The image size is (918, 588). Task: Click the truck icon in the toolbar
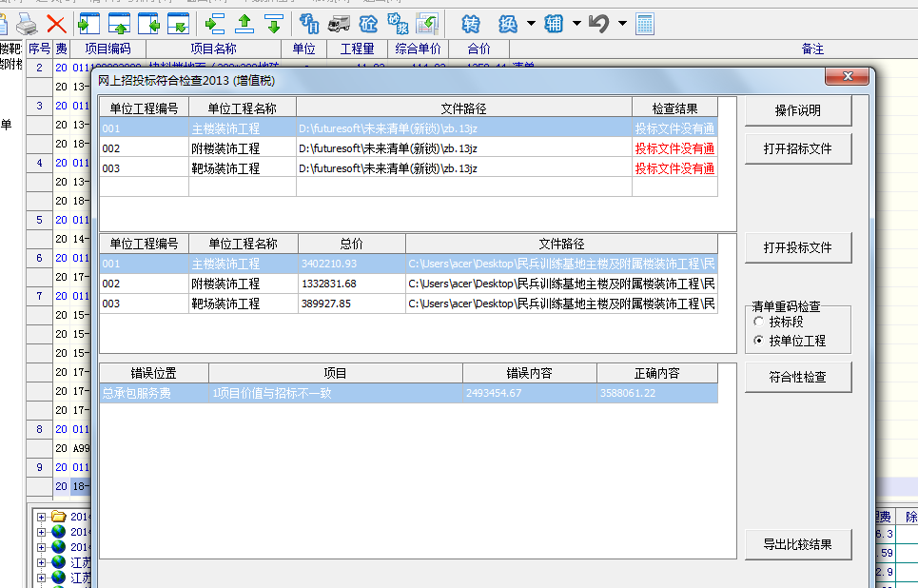pyautogui.click(x=339, y=24)
